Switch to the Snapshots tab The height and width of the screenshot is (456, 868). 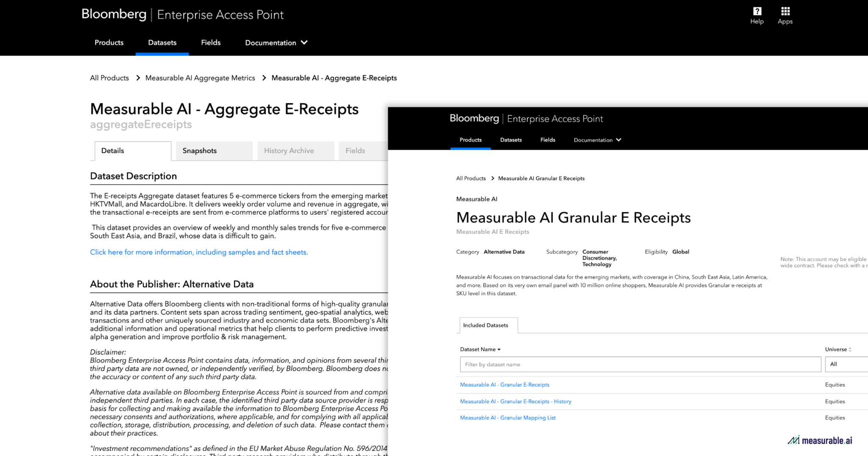coord(199,151)
